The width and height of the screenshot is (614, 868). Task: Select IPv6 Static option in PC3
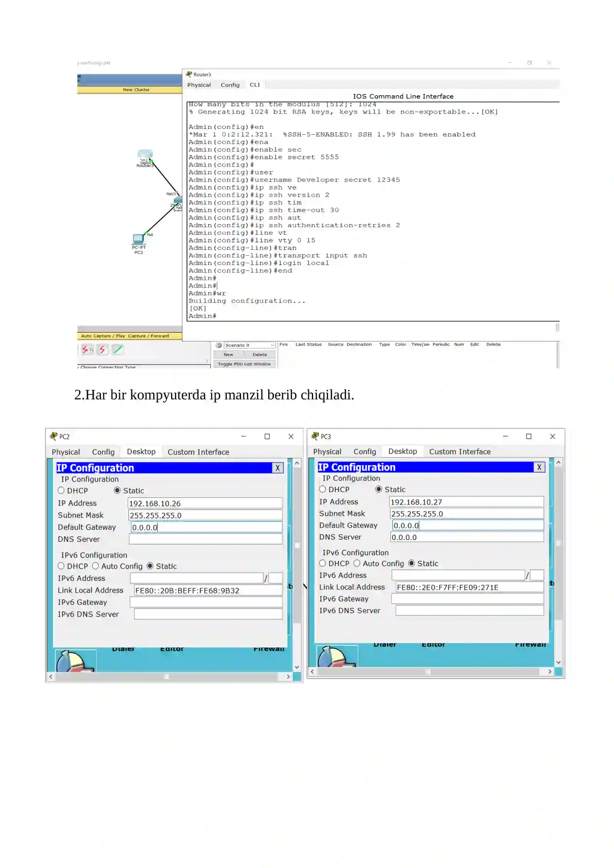(x=411, y=563)
